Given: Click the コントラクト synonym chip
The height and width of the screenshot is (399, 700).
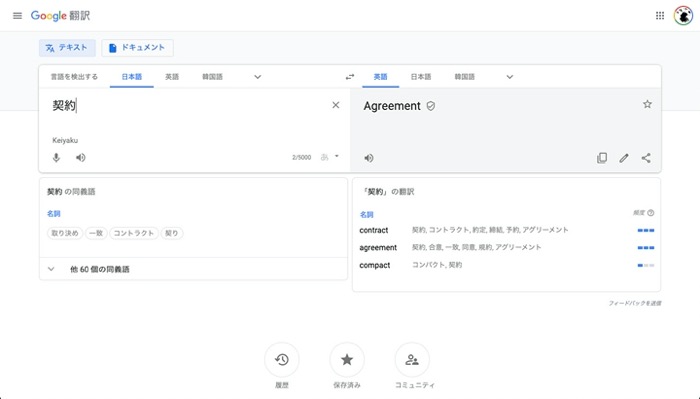Looking at the screenshot, I should pyautogui.click(x=134, y=233).
